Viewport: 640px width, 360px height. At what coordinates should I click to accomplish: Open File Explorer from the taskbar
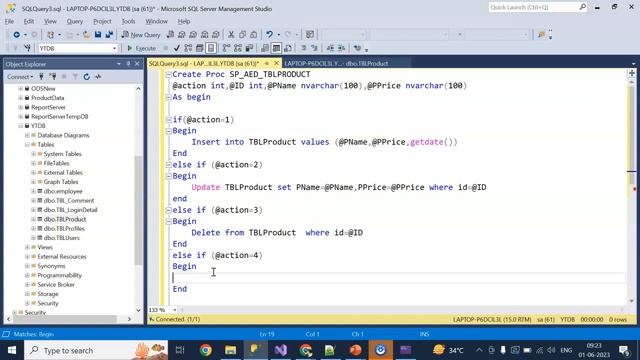pos(231,350)
